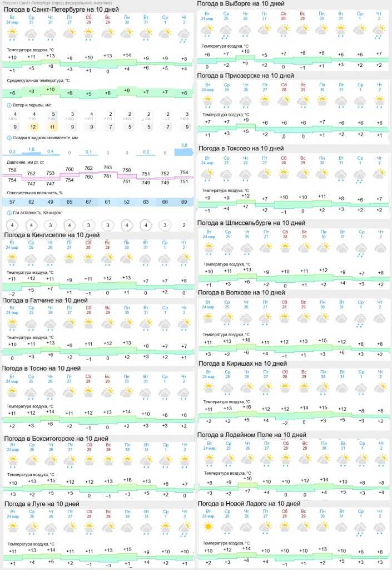Viewport: 392px width, 570px height.
Task: Click the info icon beside "Ветер и порывы"
Action: click(x=9, y=105)
